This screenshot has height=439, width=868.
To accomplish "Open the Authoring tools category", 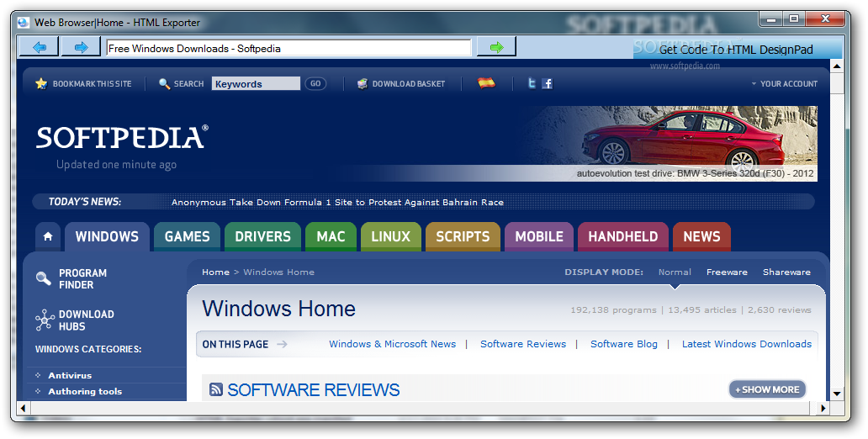I will point(85,391).
